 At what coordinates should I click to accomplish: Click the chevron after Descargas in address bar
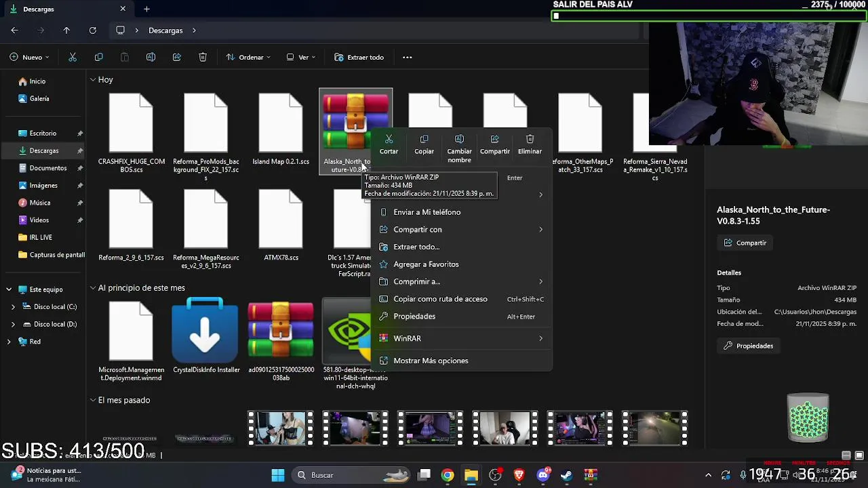tap(194, 30)
